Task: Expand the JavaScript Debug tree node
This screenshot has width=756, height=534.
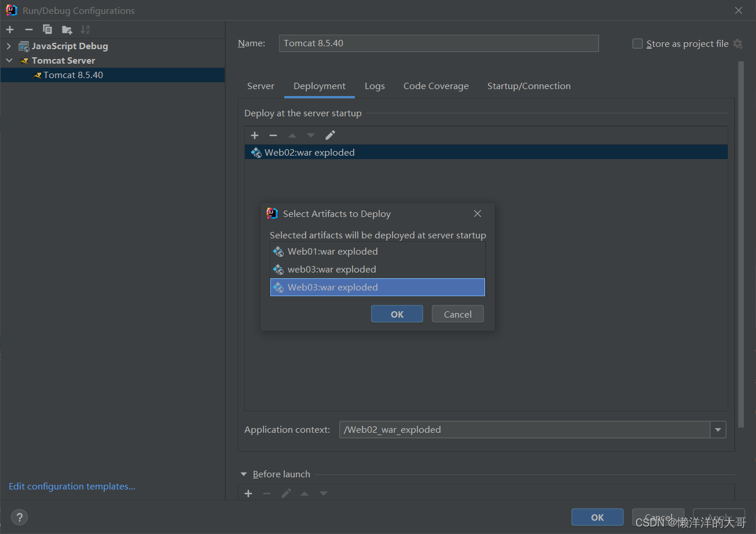Action: tap(9, 46)
